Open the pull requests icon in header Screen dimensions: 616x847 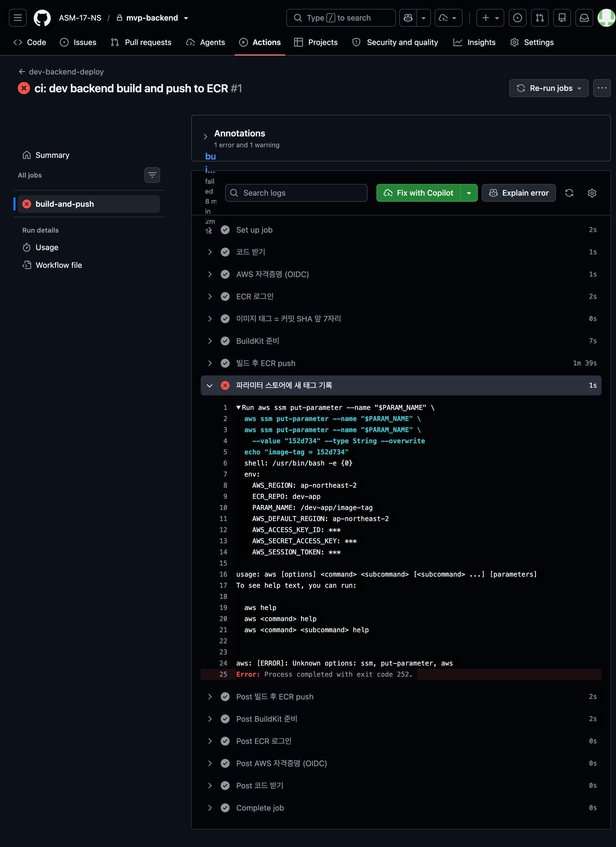coord(540,18)
